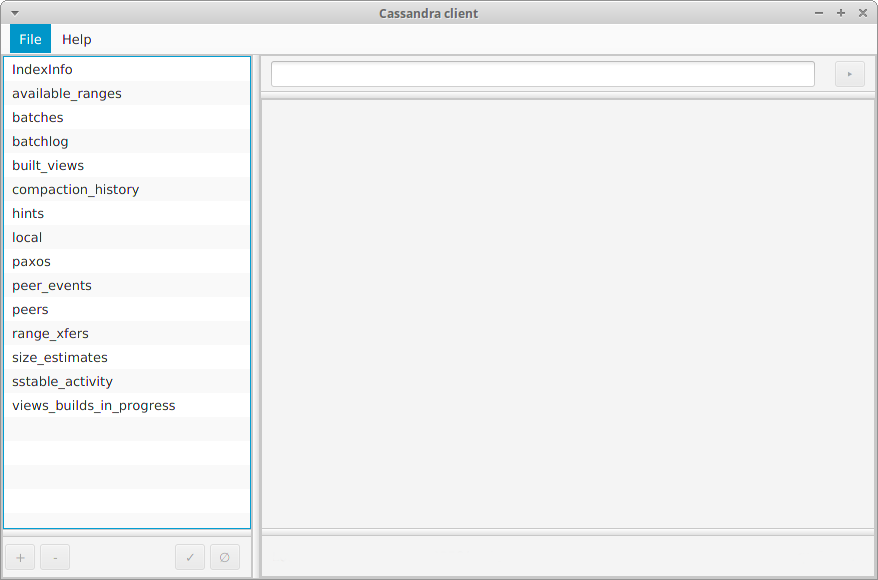Image resolution: width=878 pixels, height=580 pixels.
Task: Select the size_estimates table
Action: click(127, 358)
